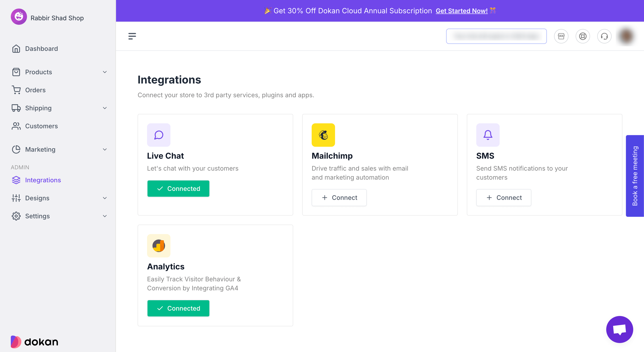Click the Marketing pie chart icon
Image resolution: width=644 pixels, height=352 pixels.
click(x=16, y=149)
